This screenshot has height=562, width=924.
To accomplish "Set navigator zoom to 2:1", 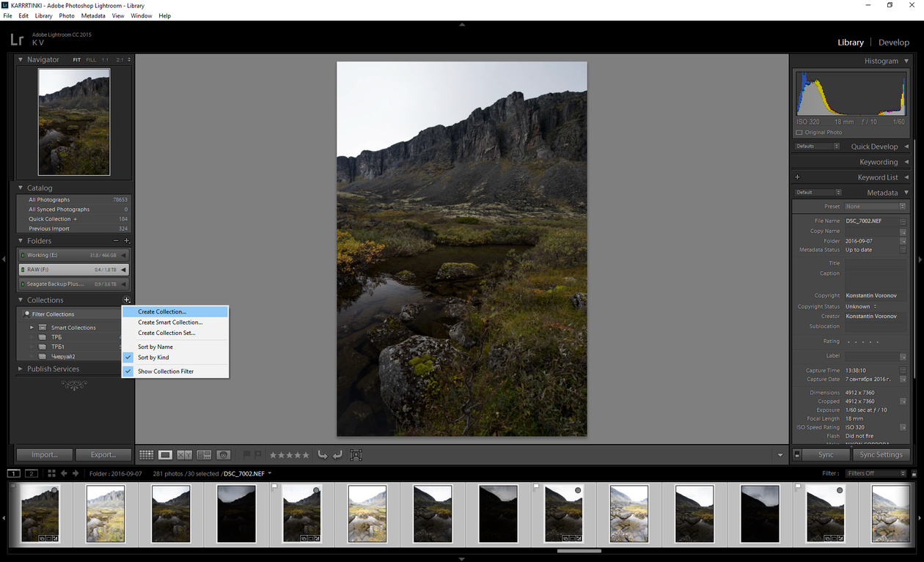I will click(x=120, y=60).
